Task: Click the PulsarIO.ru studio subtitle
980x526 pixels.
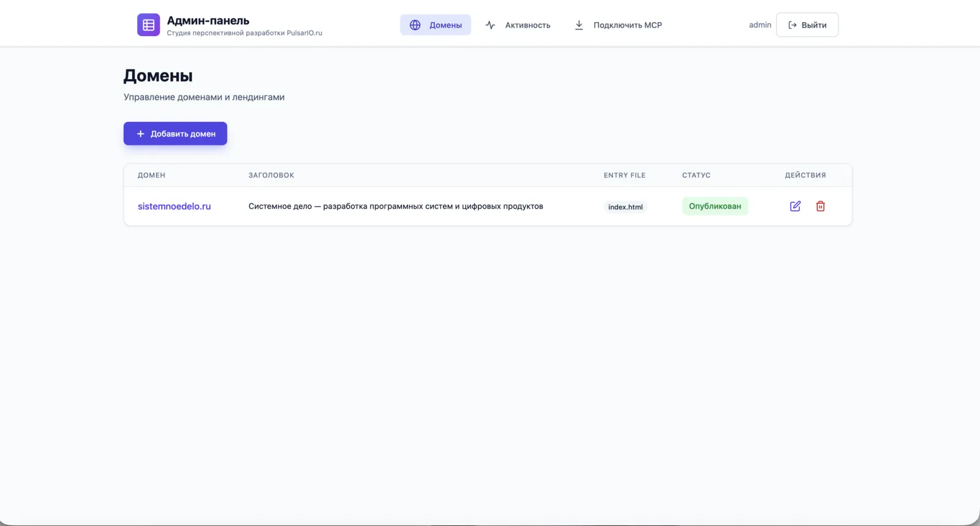Action: (x=244, y=33)
